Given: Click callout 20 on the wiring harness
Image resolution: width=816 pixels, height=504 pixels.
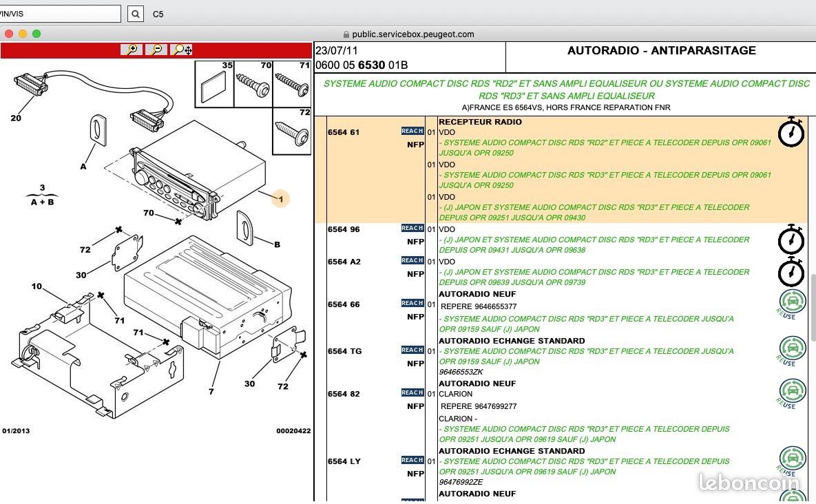Looking at the screenshot, I should pos(16,118).
